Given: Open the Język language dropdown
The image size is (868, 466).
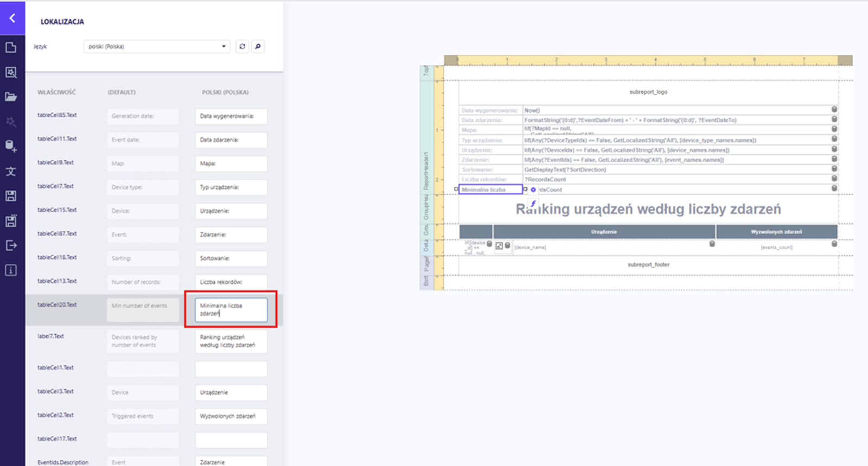Looking at the screenshot, I should point(156,47).
